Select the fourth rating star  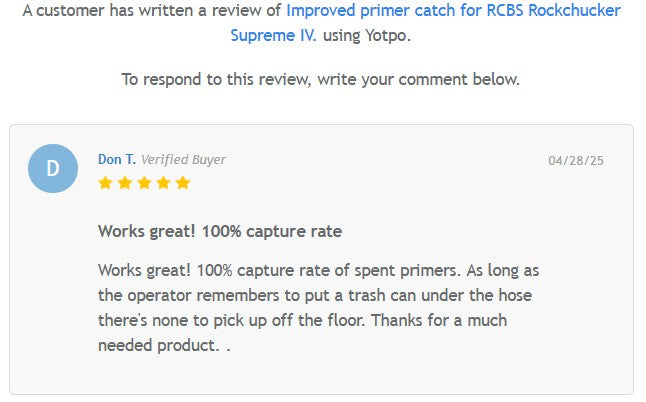[x=163, y=183]
